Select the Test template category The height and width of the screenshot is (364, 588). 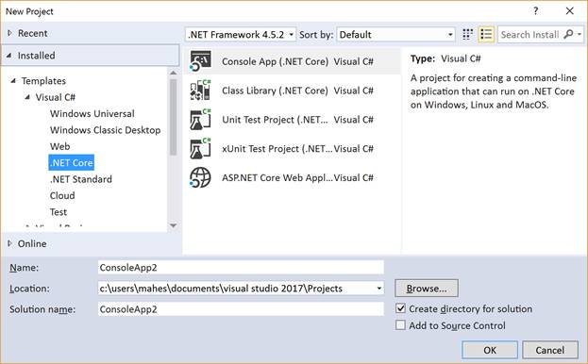59,212
